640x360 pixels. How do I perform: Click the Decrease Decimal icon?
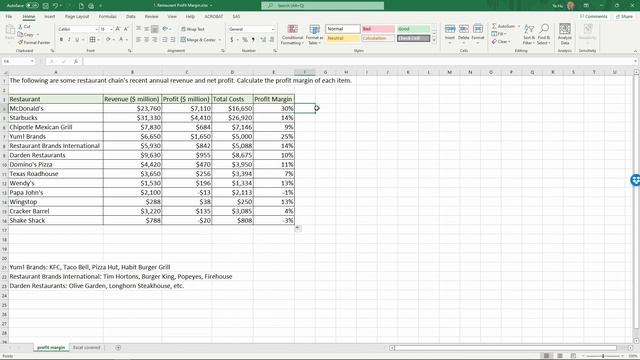pos(272,40)
